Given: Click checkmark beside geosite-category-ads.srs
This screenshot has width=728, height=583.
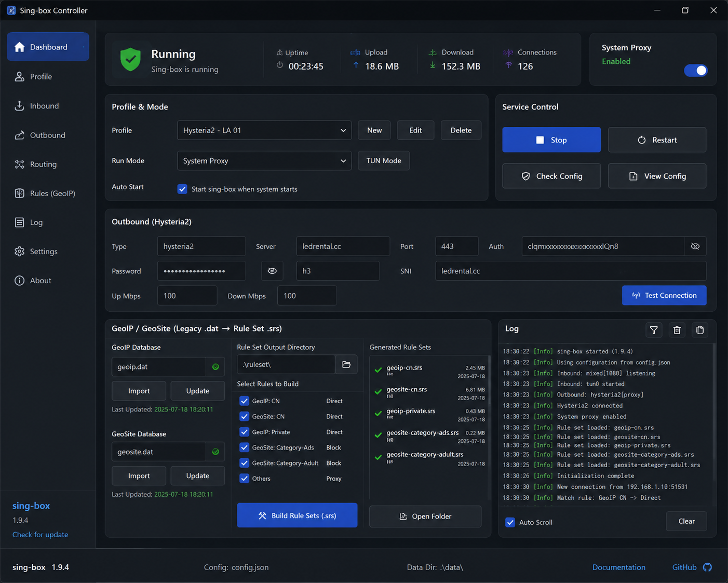Looking at the screenshot, I should (378, 435).
